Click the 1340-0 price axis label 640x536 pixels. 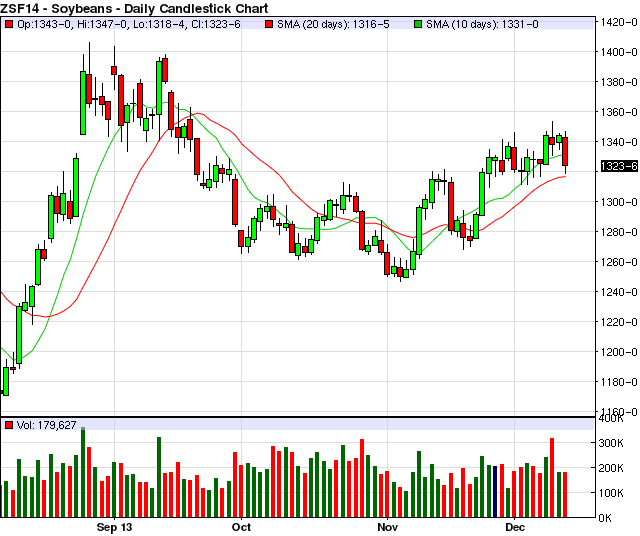619,142
